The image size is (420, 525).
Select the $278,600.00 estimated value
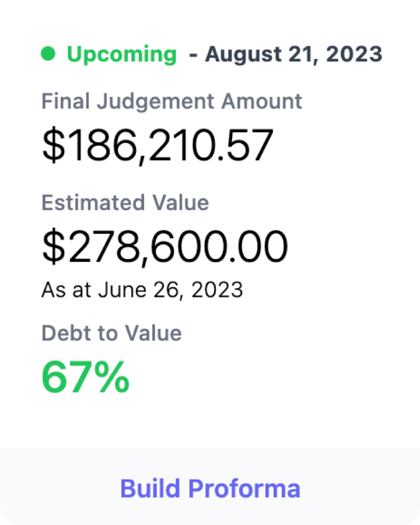[x=164, y=247]
